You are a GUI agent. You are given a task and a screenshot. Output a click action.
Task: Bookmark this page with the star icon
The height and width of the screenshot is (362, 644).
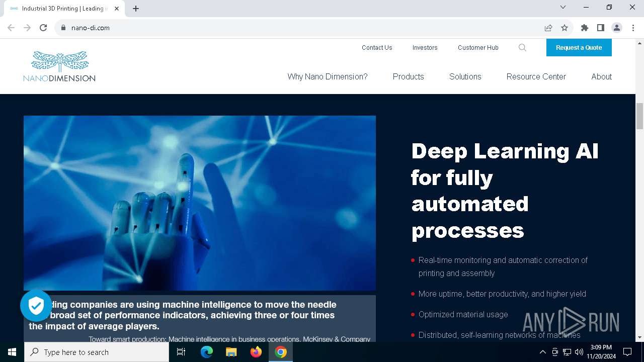[565, 28]
